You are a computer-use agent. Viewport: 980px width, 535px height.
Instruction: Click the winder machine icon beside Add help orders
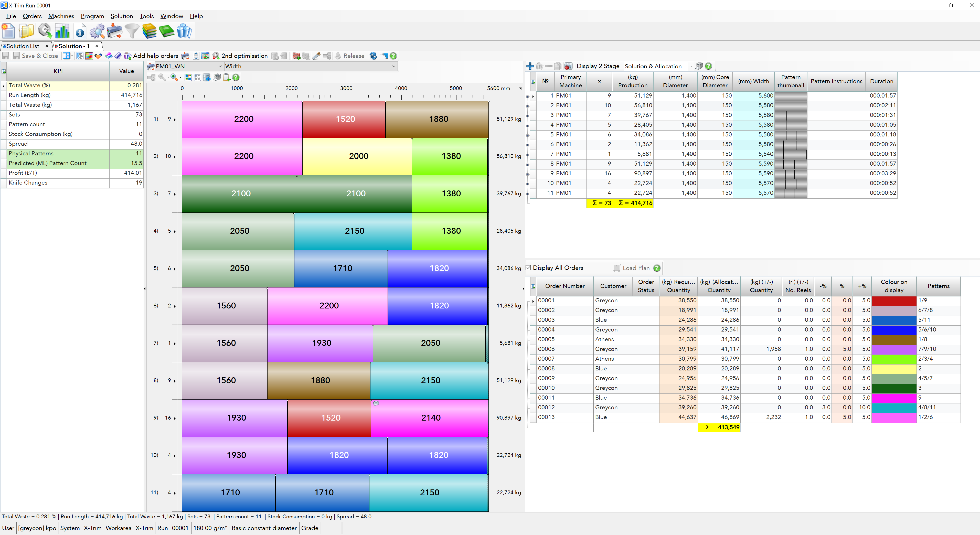185,56
